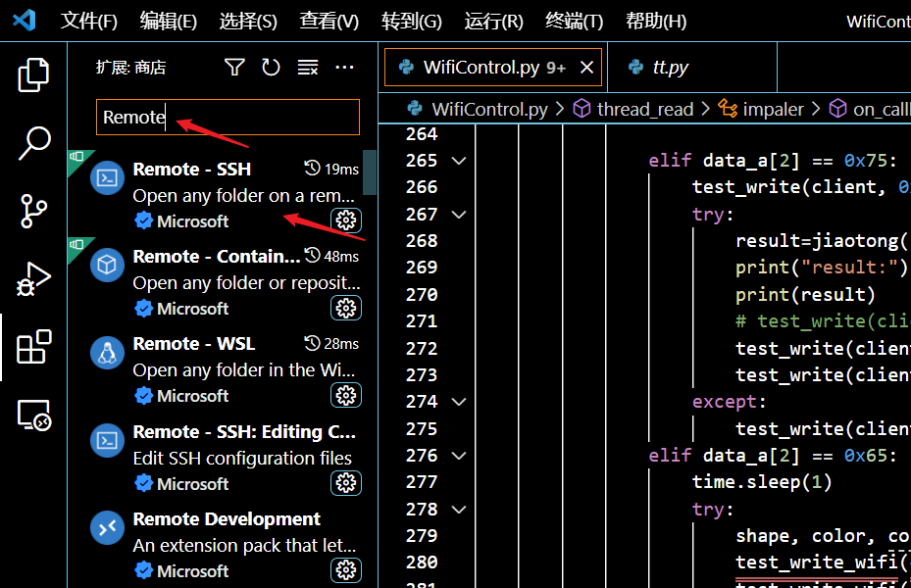Select the Remote - SSH extension title
Image resolution: width=911 pixels, height=588 pixels.
[192, 169]
